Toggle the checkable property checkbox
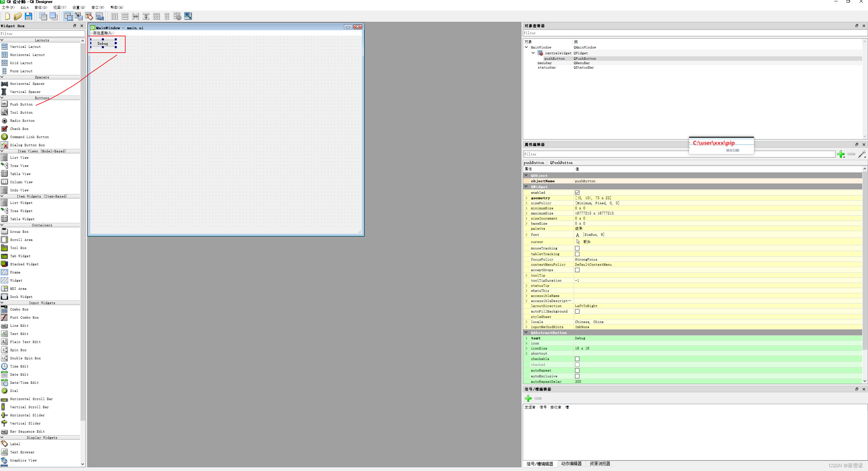Screen dimensions: 868x471 coord(577,359)
